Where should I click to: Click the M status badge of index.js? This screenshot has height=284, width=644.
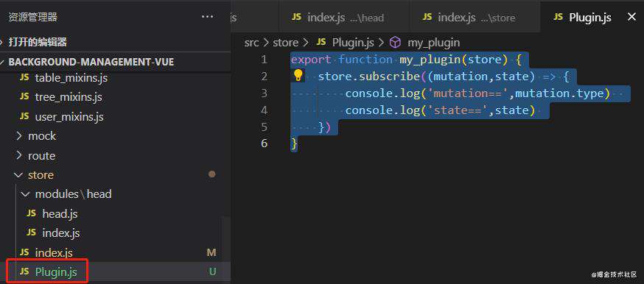point(211,252)
